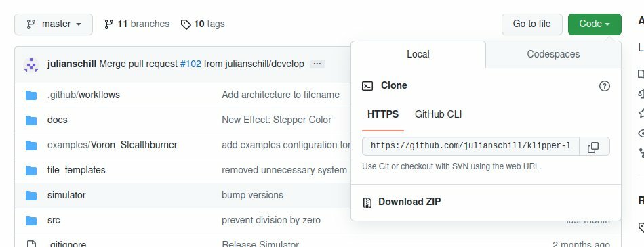Image resolution: width=644 pixels, height=247 pixels.
Task: Click folder icon next to .github/workflows
Action: coord(31,95)
